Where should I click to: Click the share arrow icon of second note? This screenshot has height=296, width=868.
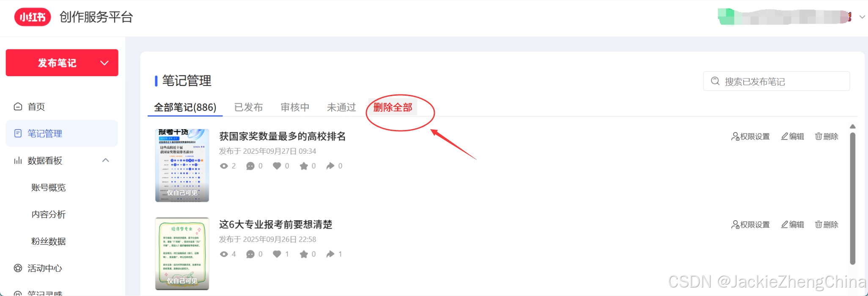pyautogui.click(x=330, y=254)
